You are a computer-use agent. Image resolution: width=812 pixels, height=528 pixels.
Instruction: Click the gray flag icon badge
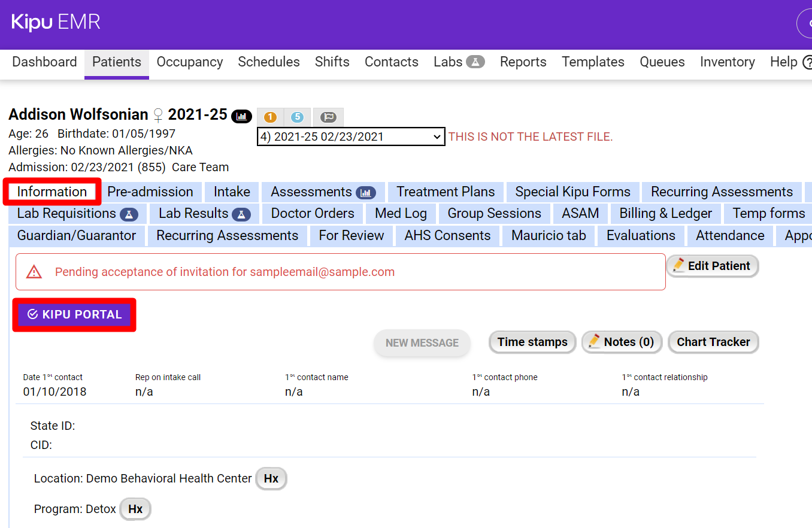coord(328,117)
